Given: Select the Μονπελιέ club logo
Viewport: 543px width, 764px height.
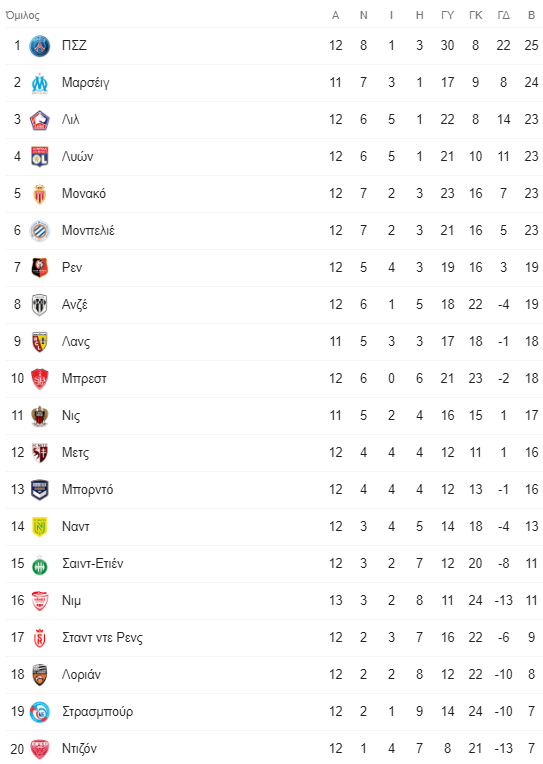Looking at the screenshot, I should point(39,231).
